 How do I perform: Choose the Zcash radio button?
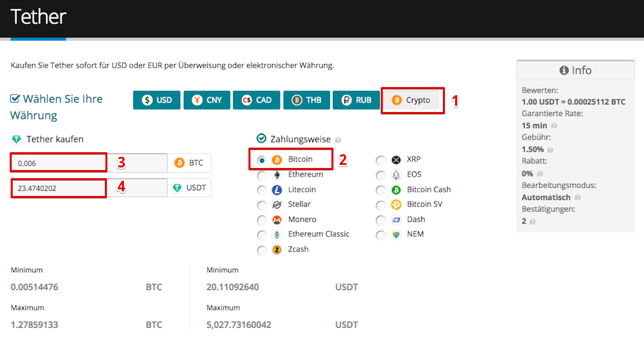(262, 250)
